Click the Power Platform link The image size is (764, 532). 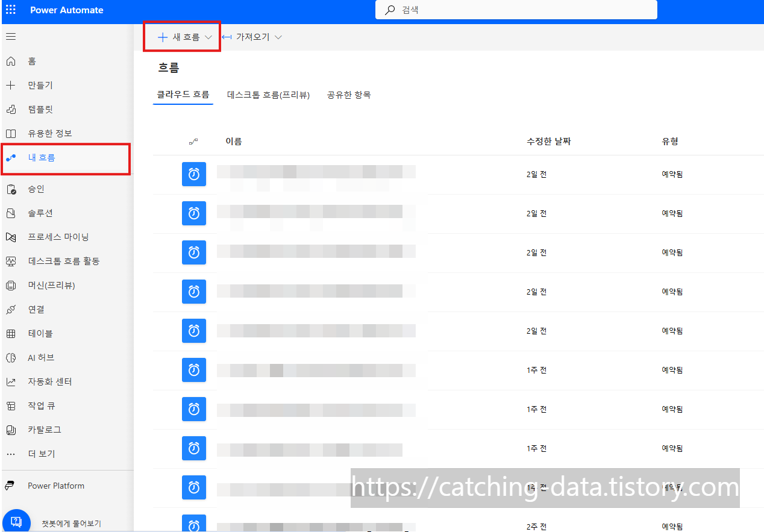(56, 486)
